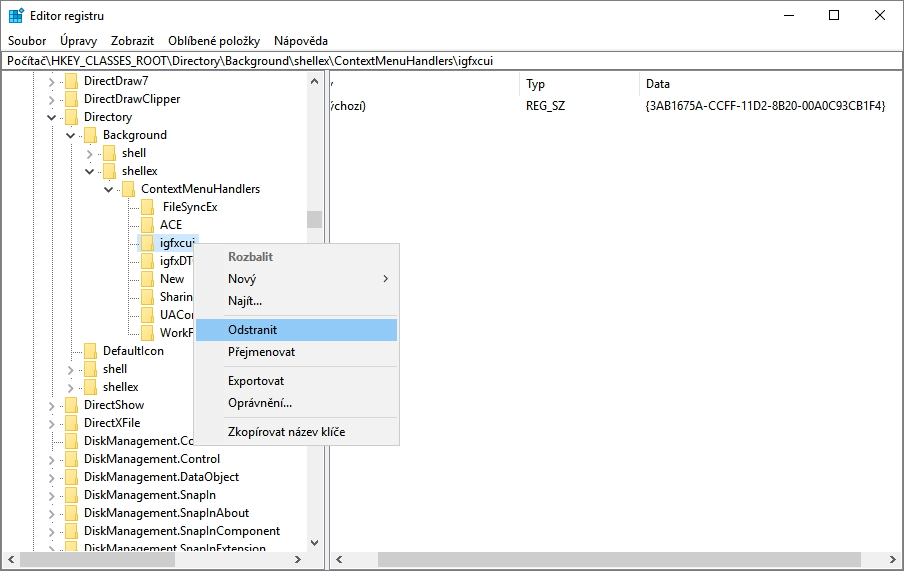Viewport: 904px width, 571px height.
Task: Collapse the shellex node under Background
Action: click(89, 171)
